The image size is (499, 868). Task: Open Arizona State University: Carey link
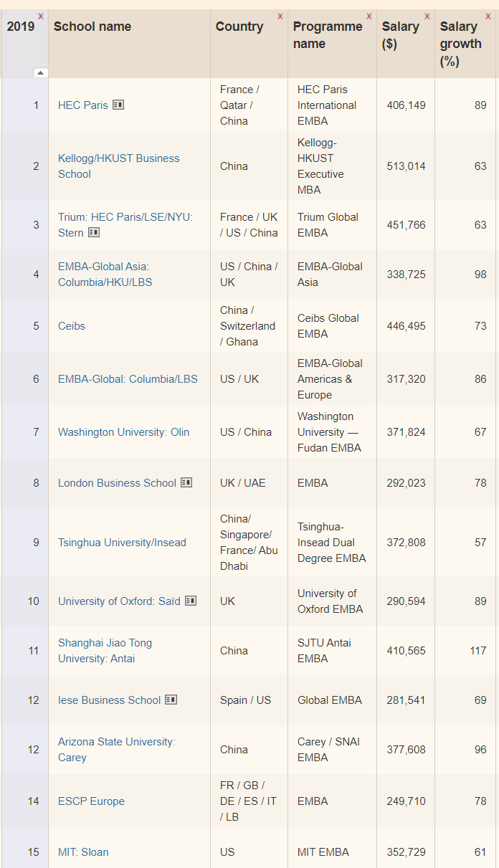point(117,749)
